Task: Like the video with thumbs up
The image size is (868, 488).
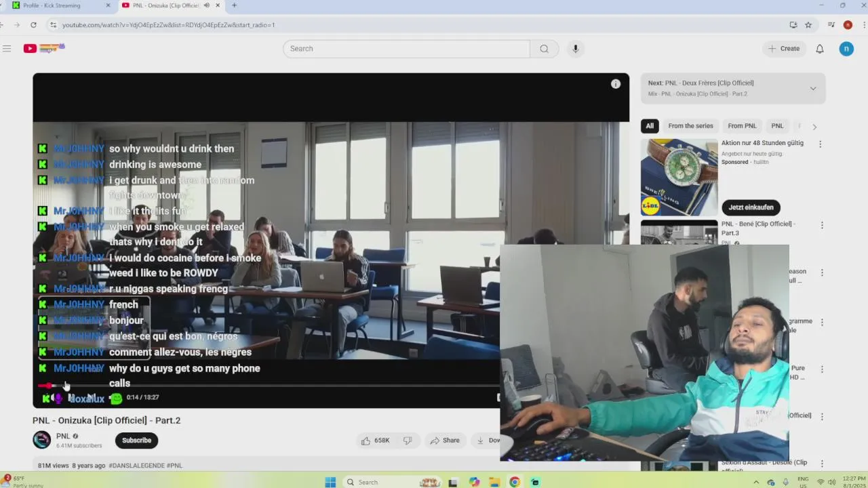Action: (x=376, y=441)
